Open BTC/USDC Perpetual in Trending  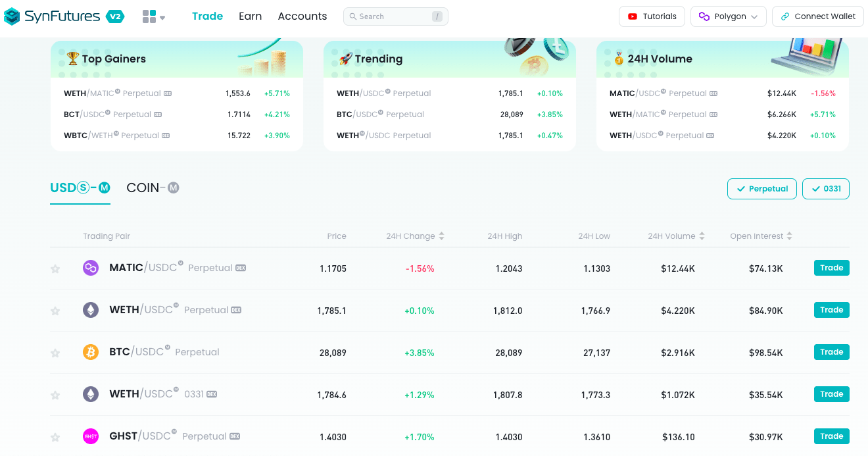coord(450,114)
